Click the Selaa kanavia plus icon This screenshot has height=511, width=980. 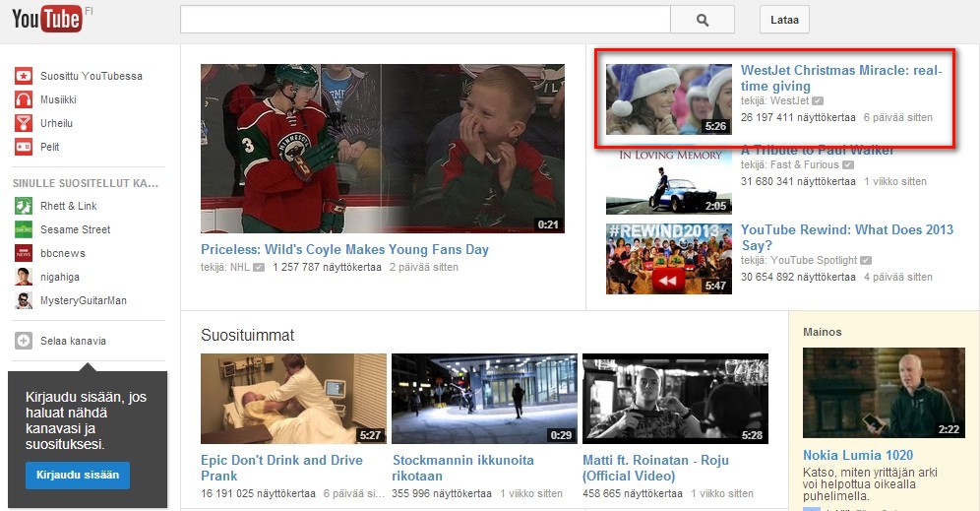[x=24, y=341]
